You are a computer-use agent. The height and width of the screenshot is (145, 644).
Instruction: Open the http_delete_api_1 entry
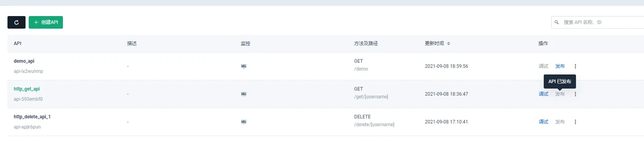point(32,117)
